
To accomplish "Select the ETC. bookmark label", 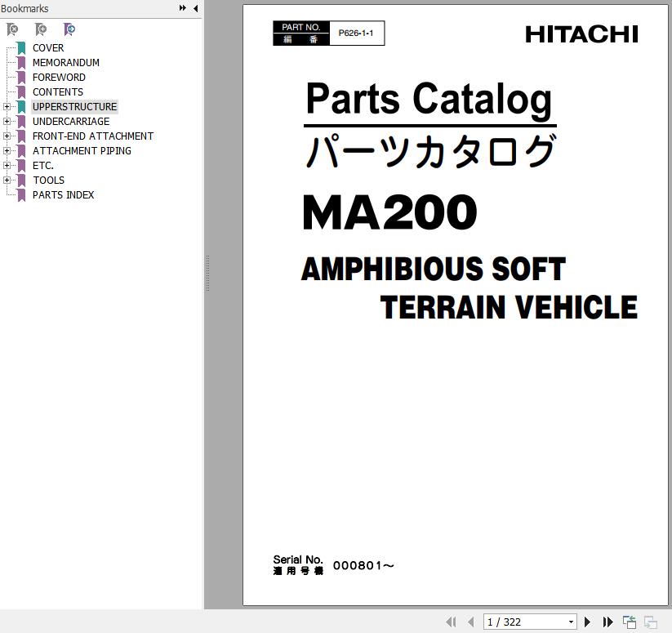I will point(43,166).
